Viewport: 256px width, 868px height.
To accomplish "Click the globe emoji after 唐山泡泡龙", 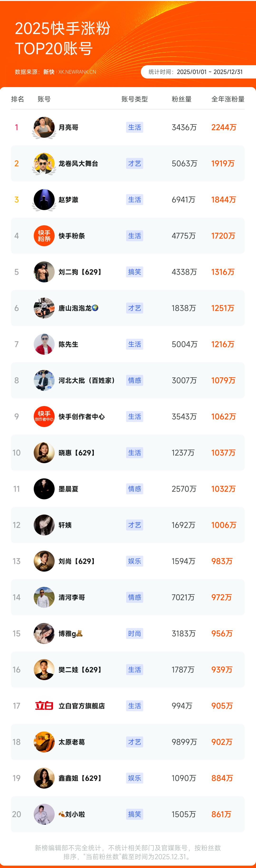I will pos(95,308).
